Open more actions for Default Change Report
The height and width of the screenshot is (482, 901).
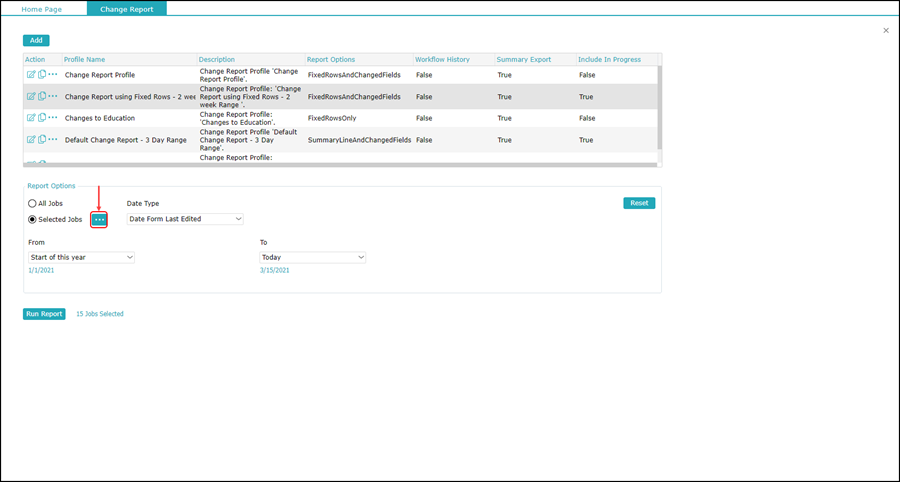[53, 140]
